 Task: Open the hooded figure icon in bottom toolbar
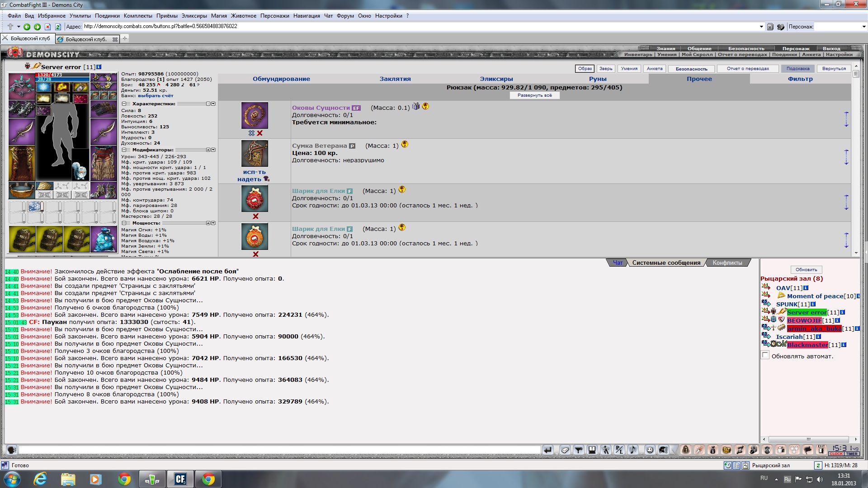[686, 450]
